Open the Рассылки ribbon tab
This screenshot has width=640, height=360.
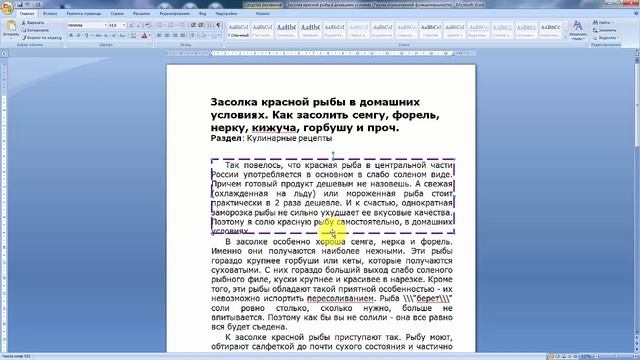pyautogui.click(x=141, y=13)
